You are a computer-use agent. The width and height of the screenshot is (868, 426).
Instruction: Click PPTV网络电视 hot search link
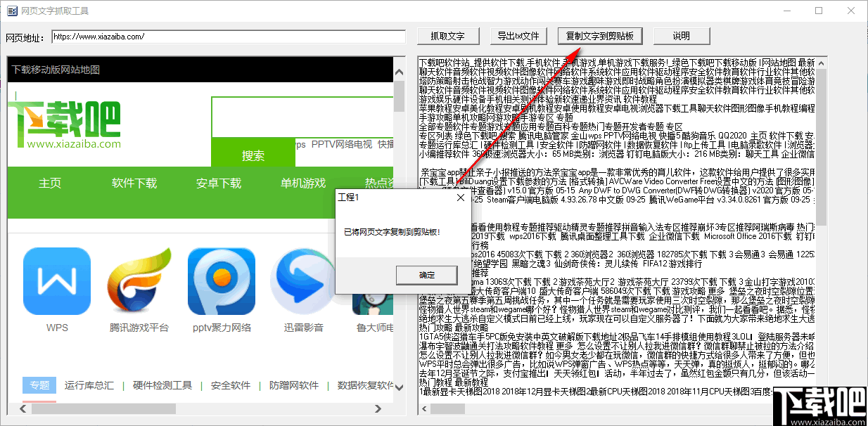point(342,144)
